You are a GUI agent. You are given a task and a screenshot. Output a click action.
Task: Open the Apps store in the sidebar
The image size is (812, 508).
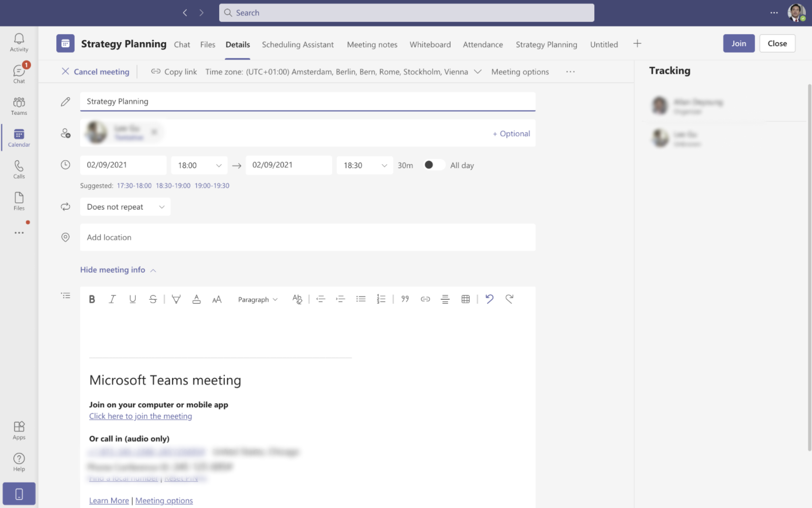coord(19,430)
